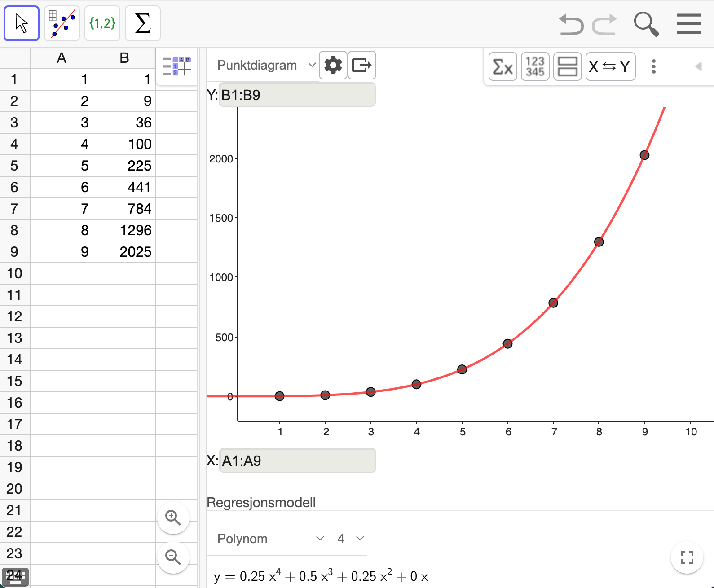Select the Move arrow tool
714x588 pixels.
pyautogui.click(x=22, y=23)
